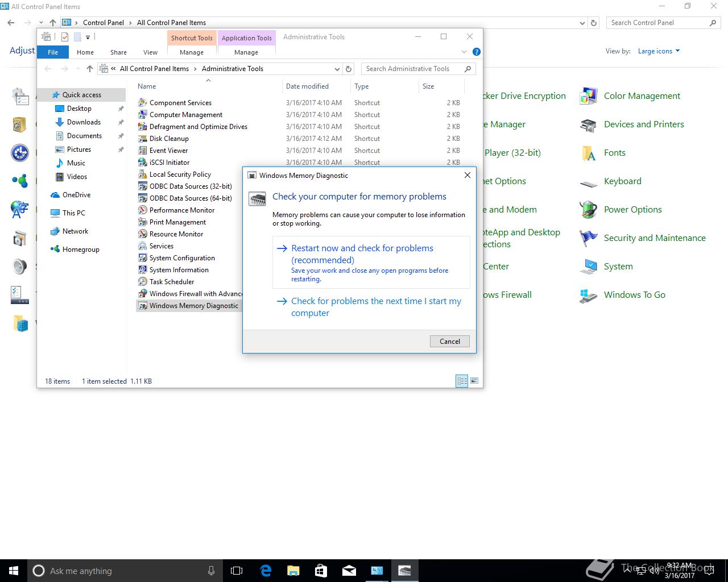Expand the ribbon with the chevron

pos(464,52)
